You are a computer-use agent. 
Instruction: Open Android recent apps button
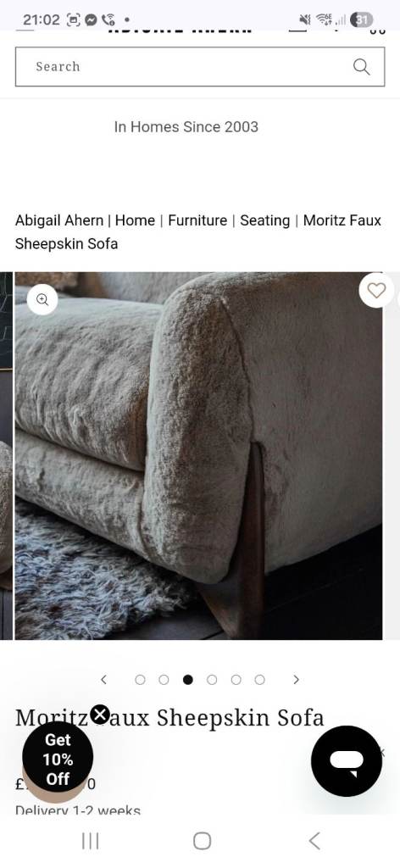90,841
